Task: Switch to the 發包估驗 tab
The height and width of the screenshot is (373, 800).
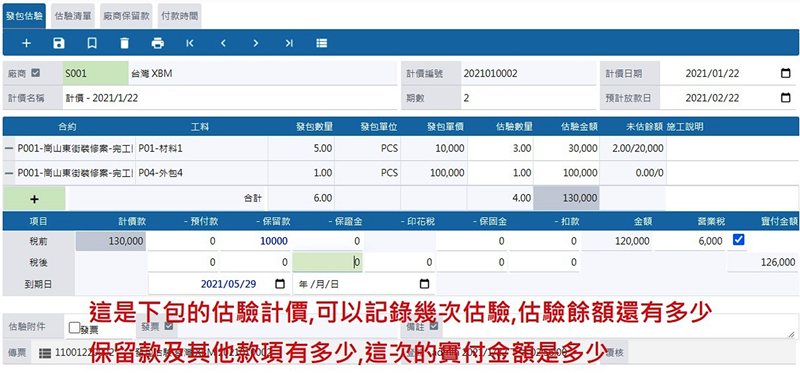Action: 24,16
